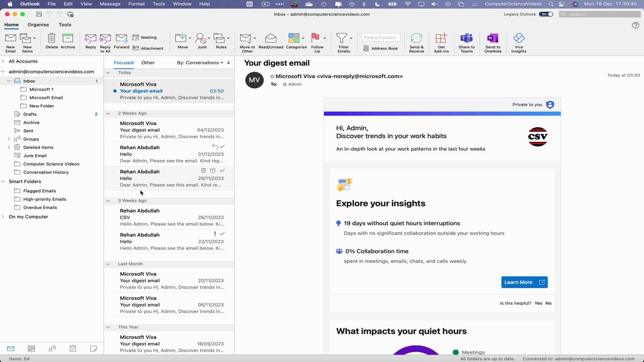Expand the Groups folder
Image resolution: width=644 pixels, height=362 pixels.
(x=9, y=139)
